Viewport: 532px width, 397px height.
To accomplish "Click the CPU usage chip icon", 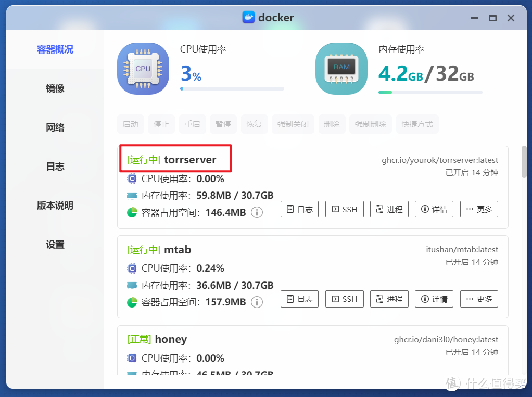I will (x=143, y=68).
